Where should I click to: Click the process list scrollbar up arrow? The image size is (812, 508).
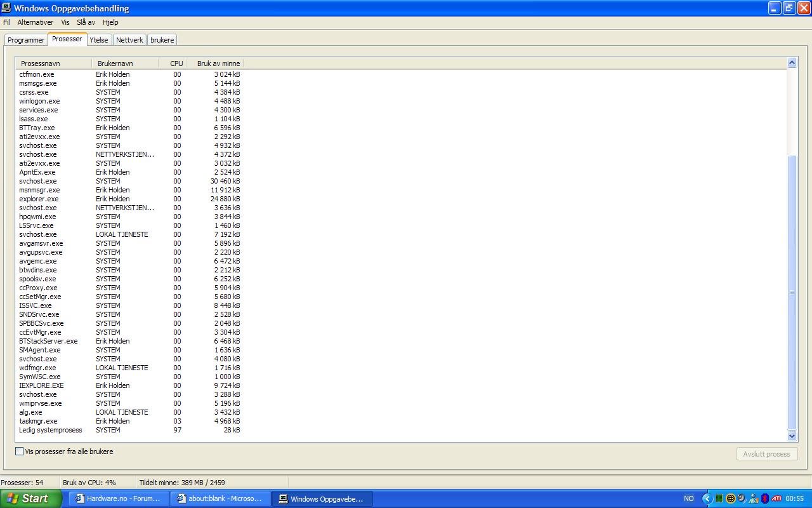[792, 63]
